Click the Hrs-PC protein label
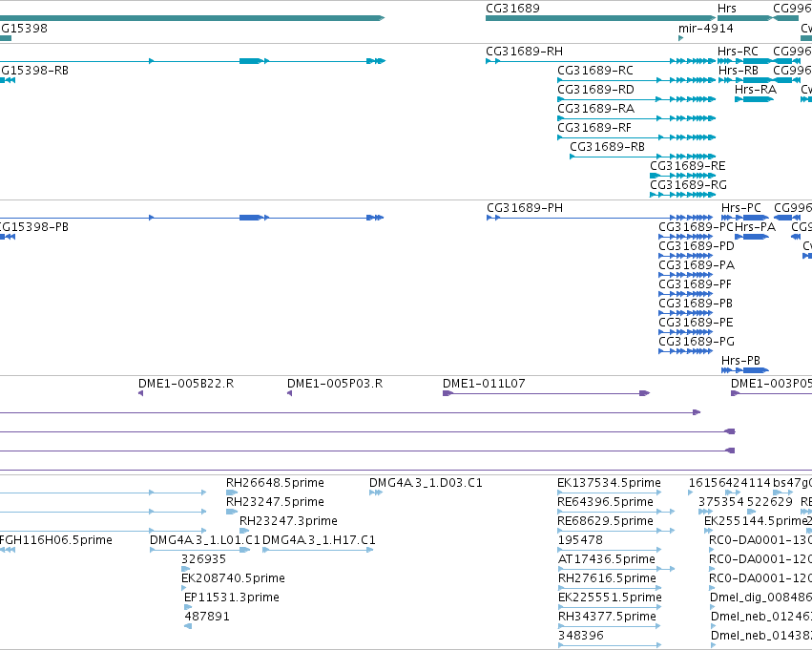The height and width of the screenshot is (650, 812). pos(741,208)
